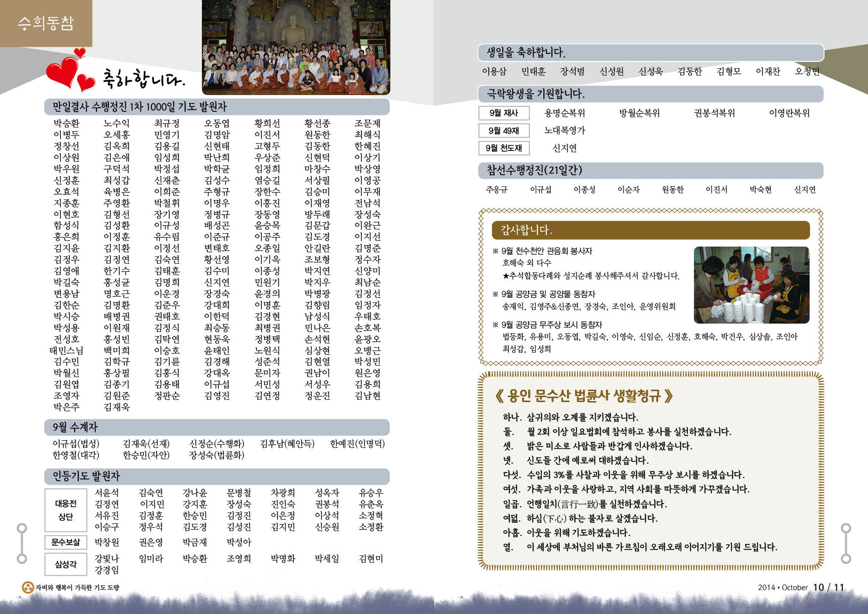
Task: Click the footer slogan 자비와 행복이 가득한 기도 도량
Action: click(x=77, y=588)
